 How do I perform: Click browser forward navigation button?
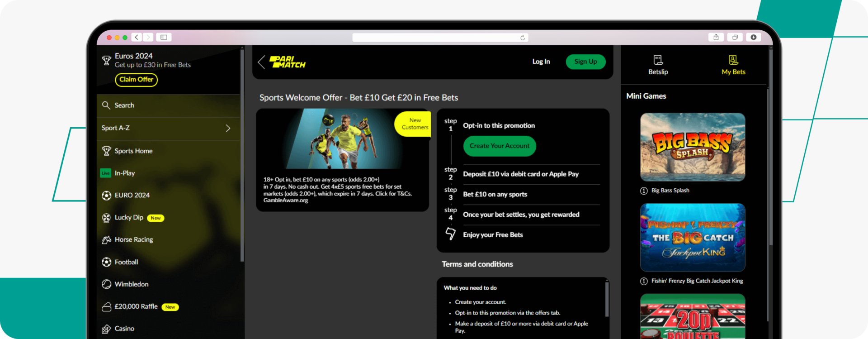[148, 37]
